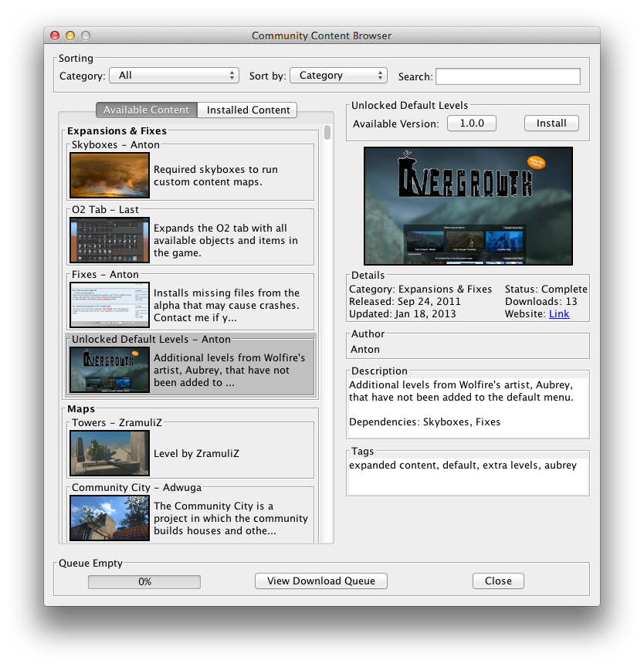Screen dimensions: 644x667
Task: Click 'Level by ZramuliZ' description
Action: (x=196, y=453)
